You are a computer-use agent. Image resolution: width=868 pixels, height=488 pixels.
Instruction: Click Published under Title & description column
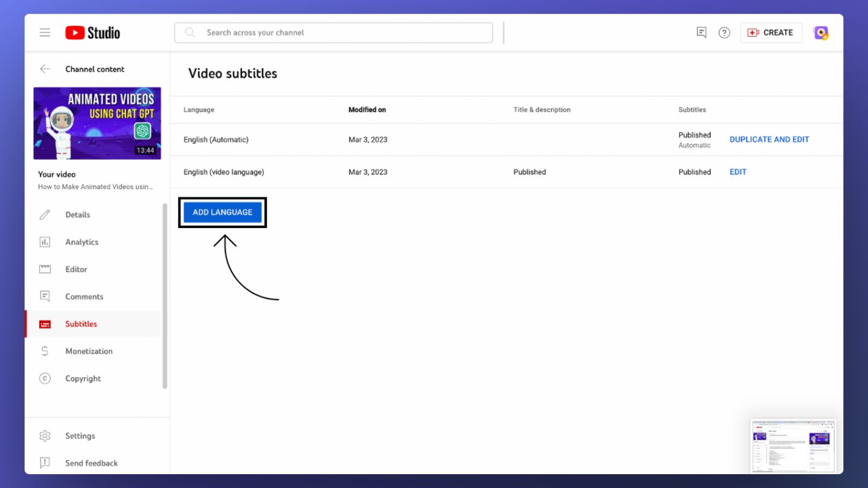529,172
